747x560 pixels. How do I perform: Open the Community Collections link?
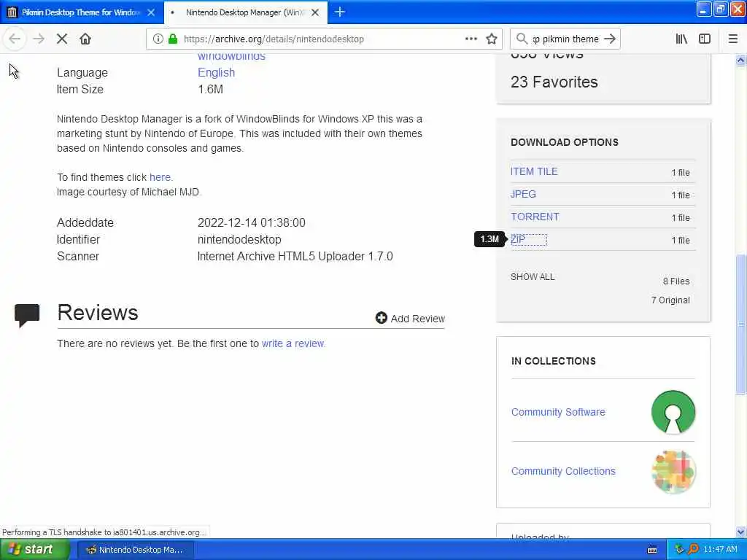(x=563, y=471)
